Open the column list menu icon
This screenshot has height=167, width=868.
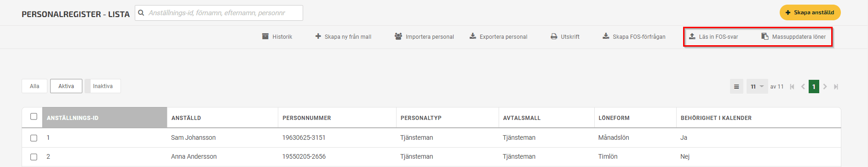(736, 86)
